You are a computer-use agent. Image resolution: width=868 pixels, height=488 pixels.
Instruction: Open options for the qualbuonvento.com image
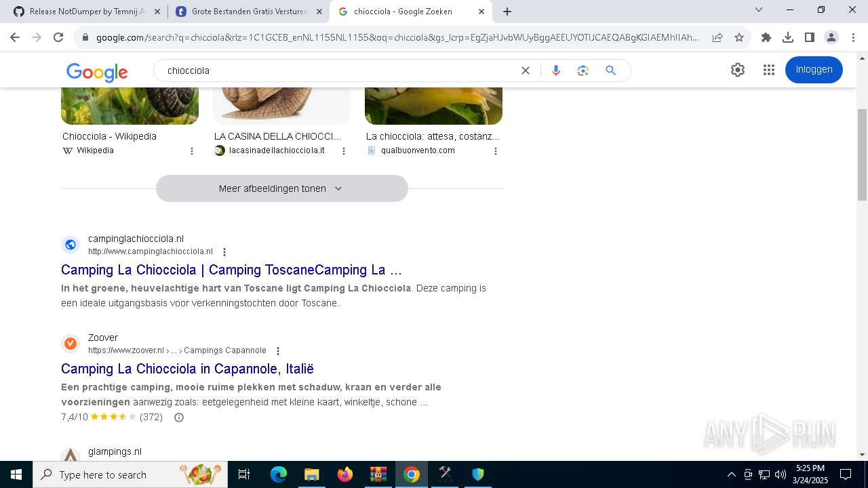coord(496,151)
